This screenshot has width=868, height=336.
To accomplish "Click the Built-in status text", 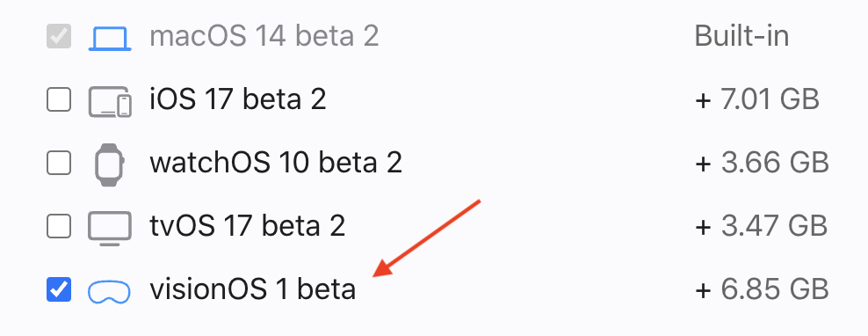I will tap(741, 37).
